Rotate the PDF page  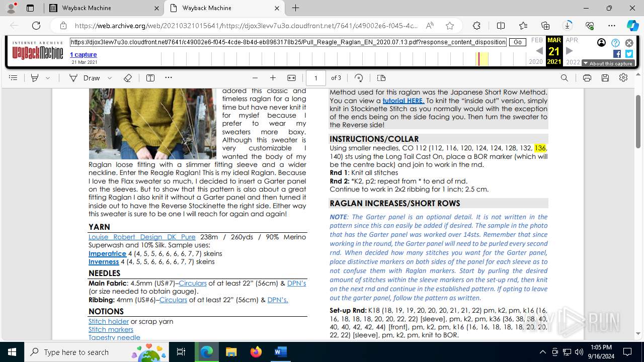coord(359,78)
